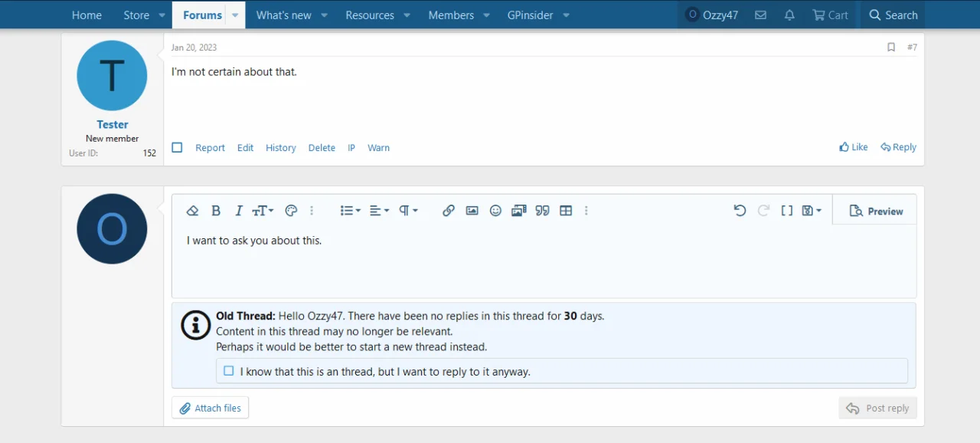Viewport: 980px width, 443px height.
Task: Click the Attach files button
Action: [211, 409]
